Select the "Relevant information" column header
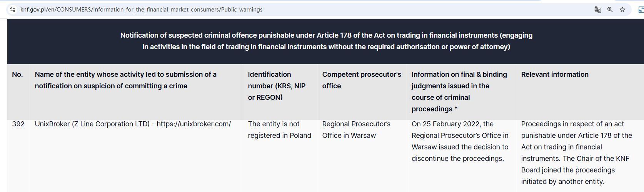 [554, 74]
